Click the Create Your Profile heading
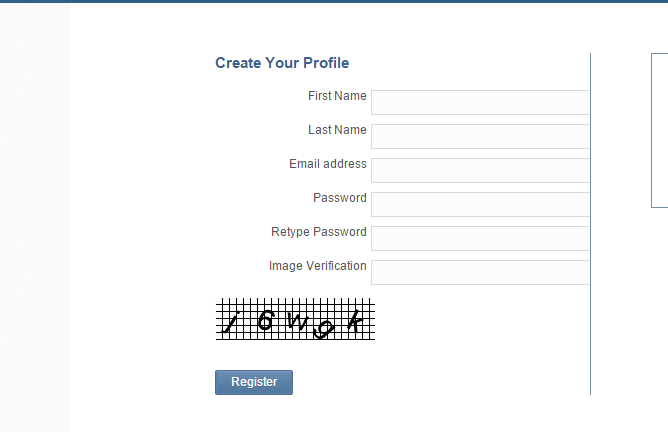The image size is (668, 432). click(282, 63)
